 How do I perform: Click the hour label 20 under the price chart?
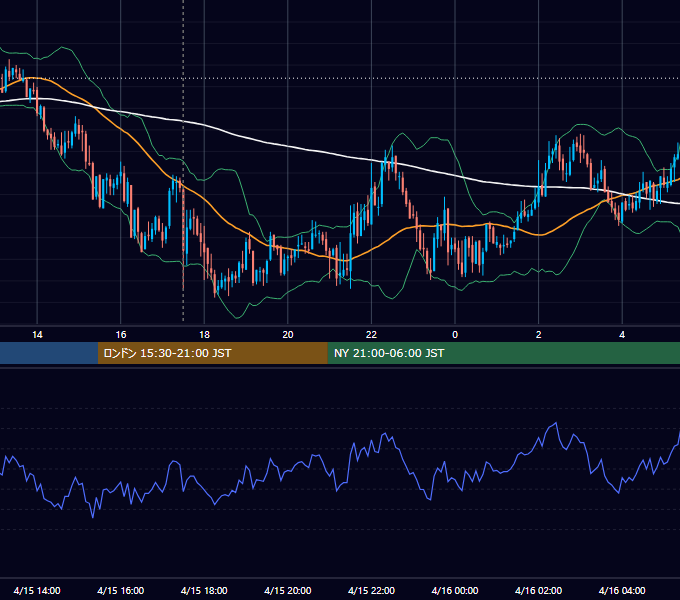tap(288, 335)
